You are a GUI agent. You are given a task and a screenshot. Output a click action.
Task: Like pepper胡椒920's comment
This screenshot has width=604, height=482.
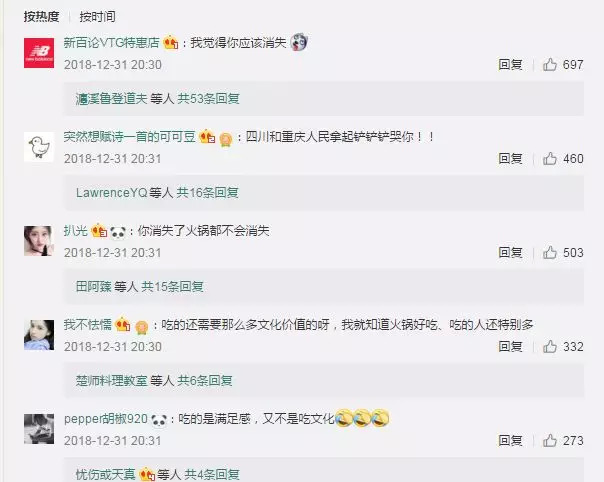coord(550,440)
